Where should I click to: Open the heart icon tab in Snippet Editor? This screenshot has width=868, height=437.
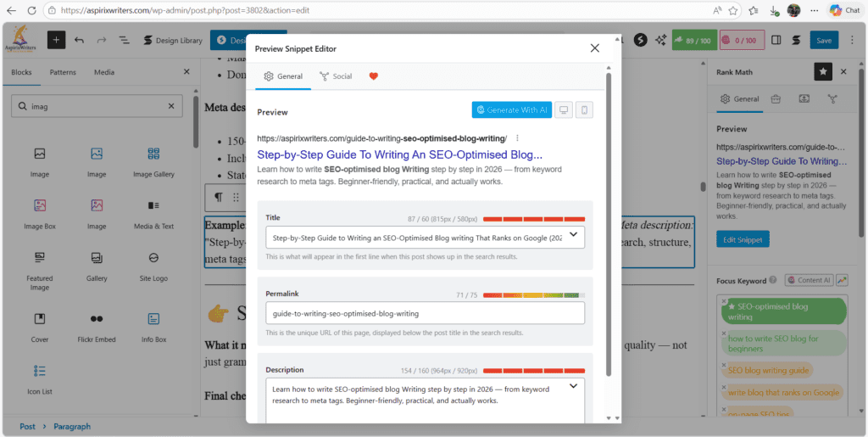(x=374, y=76)
